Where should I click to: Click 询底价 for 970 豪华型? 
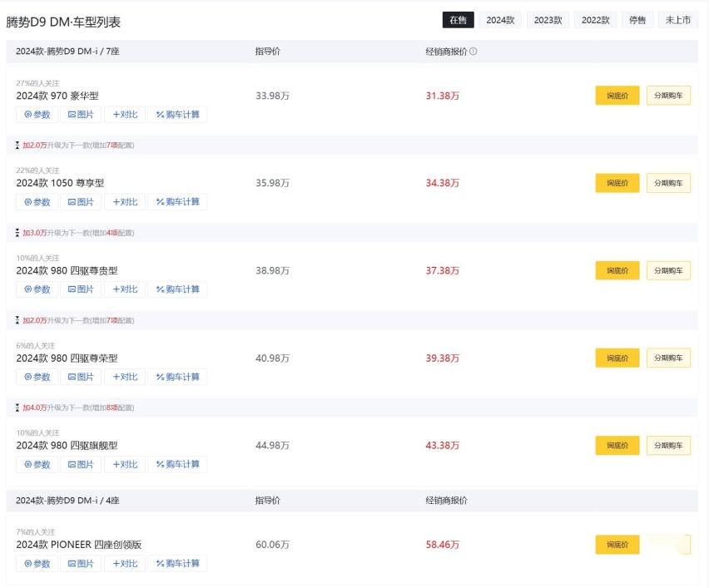(617, 96)
